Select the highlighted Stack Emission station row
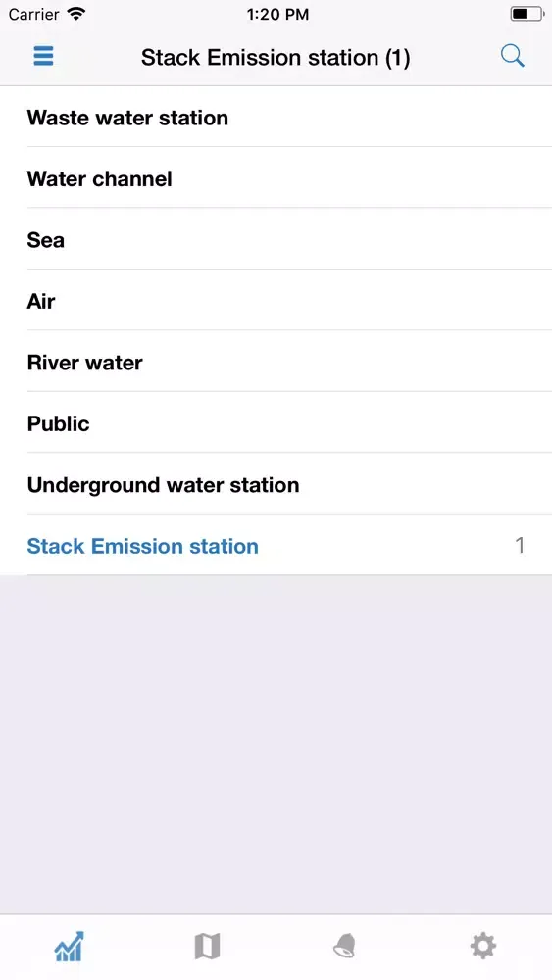552x980 pixels. (x=276, y=546)
